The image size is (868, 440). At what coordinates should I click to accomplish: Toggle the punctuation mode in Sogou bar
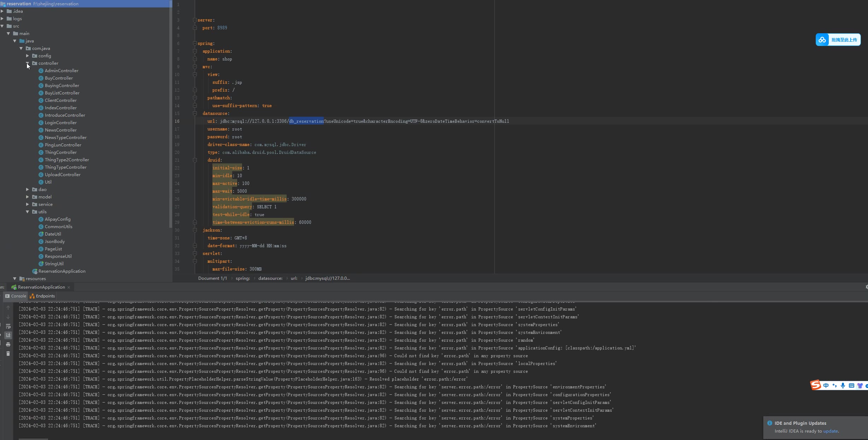[834, 386]
